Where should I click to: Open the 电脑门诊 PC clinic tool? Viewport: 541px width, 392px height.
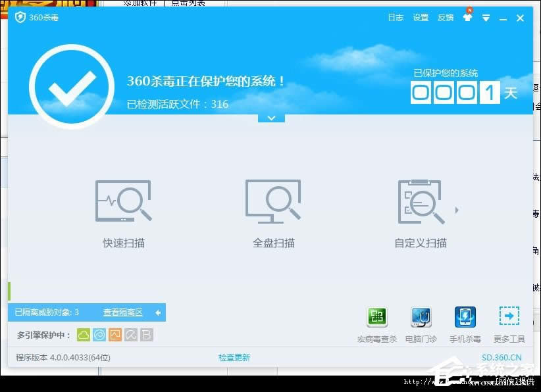pos(421,316)
